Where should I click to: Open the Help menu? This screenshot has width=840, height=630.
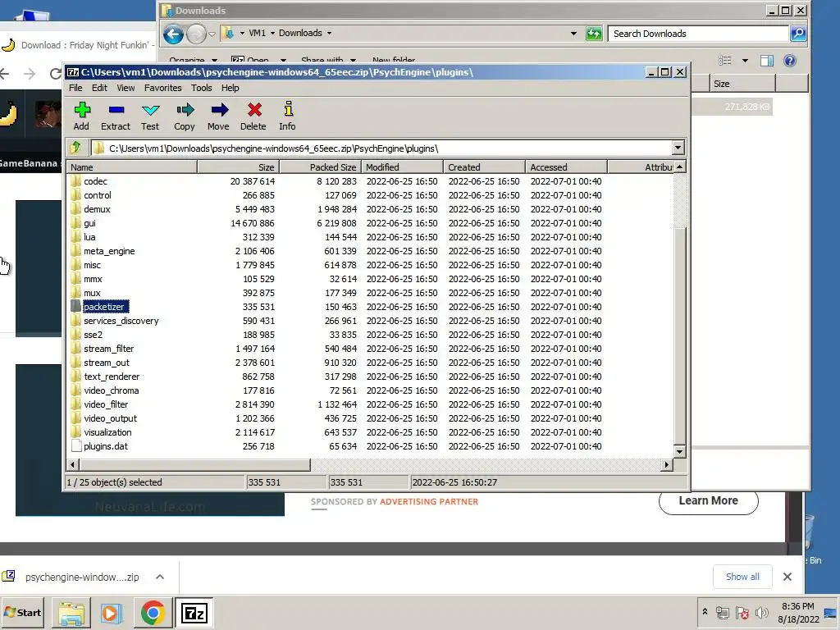231,88
